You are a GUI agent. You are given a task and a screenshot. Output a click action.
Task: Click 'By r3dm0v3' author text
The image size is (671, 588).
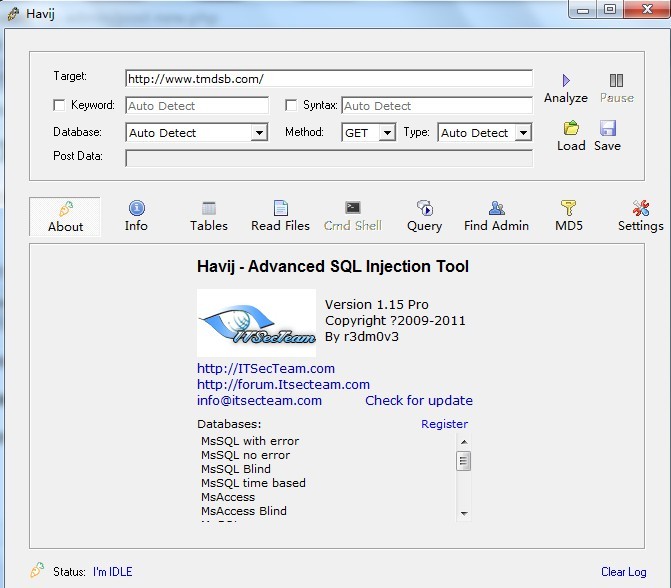tap(362, 337)
